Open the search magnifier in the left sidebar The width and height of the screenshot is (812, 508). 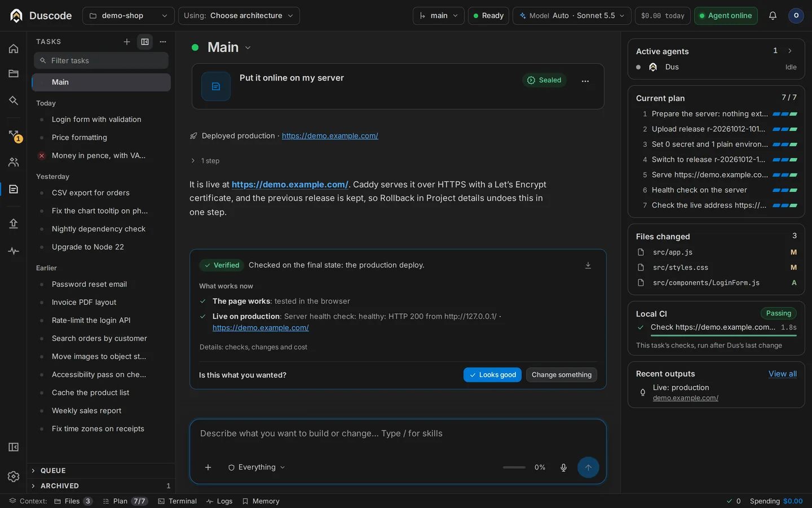coord(14,100)
